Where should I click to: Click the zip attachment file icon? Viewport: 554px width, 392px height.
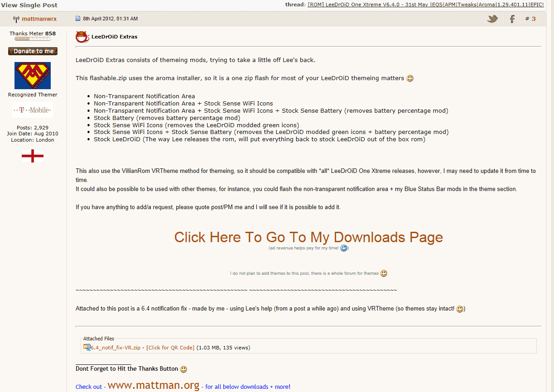click(87, 347)
